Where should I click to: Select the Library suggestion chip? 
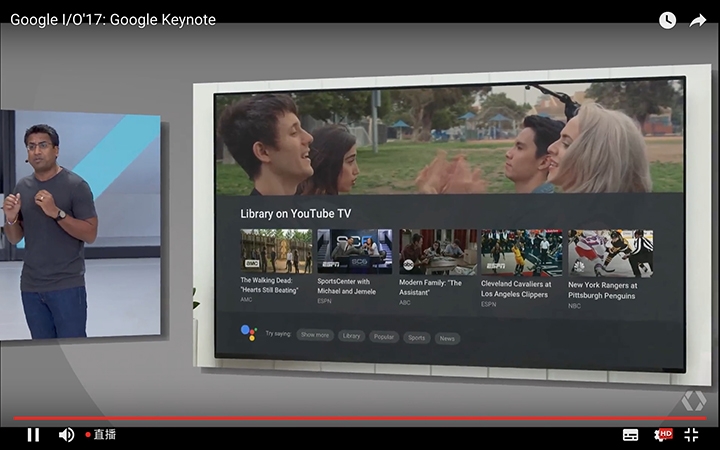point(351,336)
